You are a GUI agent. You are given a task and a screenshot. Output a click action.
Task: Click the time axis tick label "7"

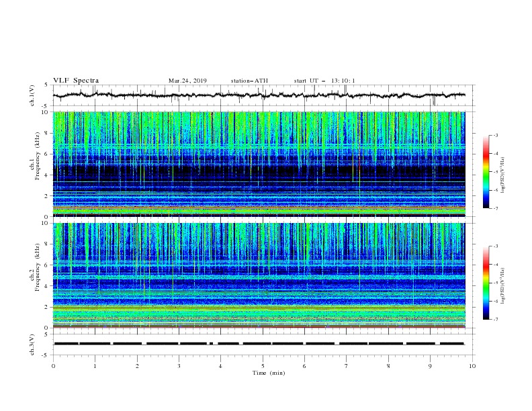[x=347, y=366]
